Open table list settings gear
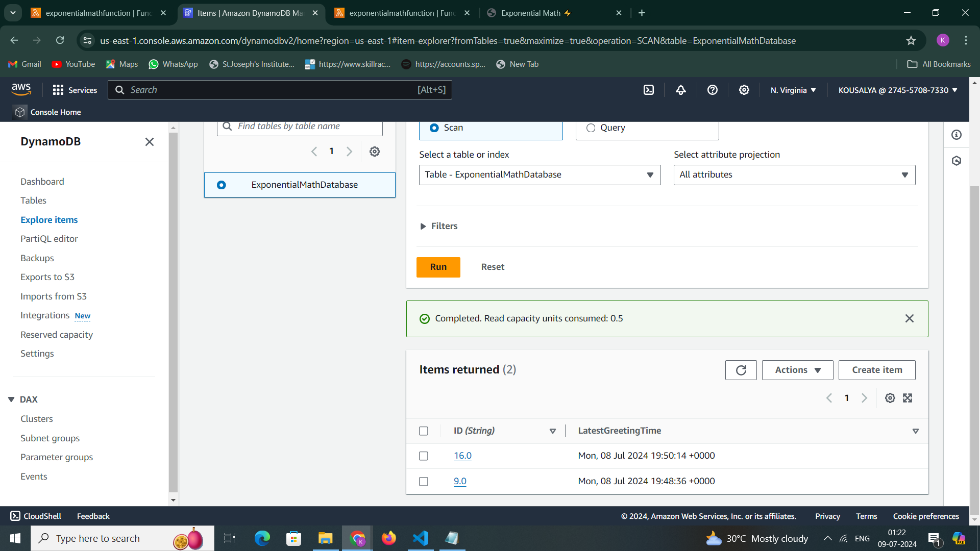The height and width of the screenshot is (551, 980). [374, 152]
